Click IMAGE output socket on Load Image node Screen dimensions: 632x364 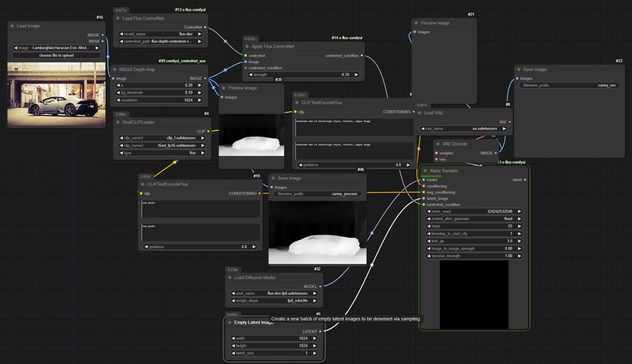point(103,35)
